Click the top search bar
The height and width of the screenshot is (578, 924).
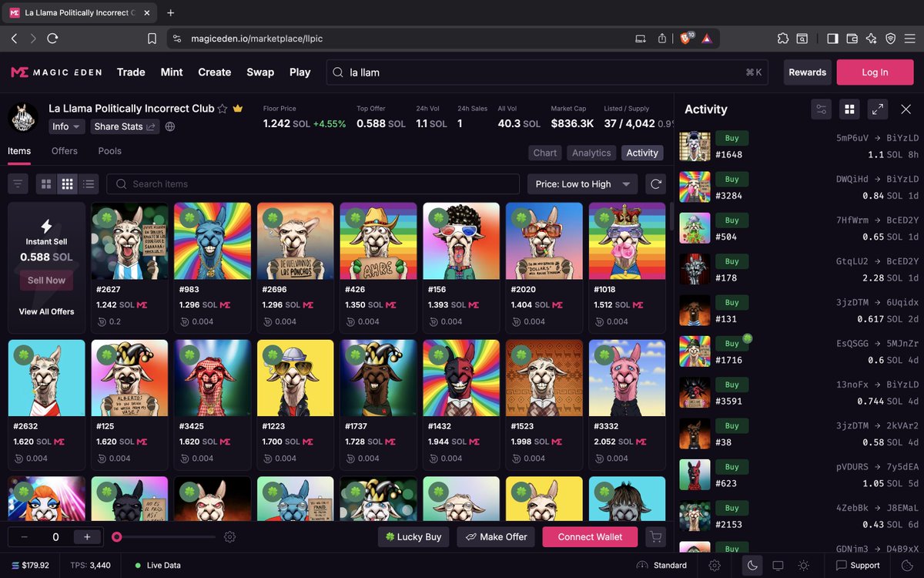547,72
